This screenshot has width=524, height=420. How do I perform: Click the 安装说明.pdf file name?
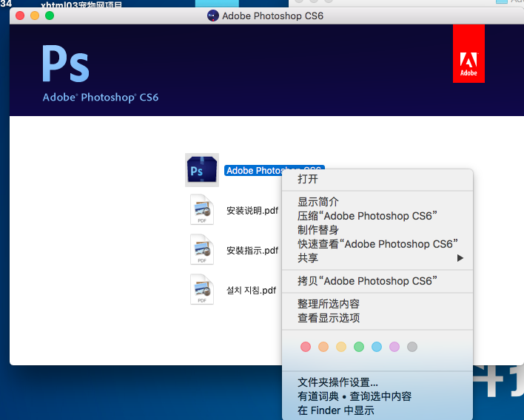pos(252,211)
